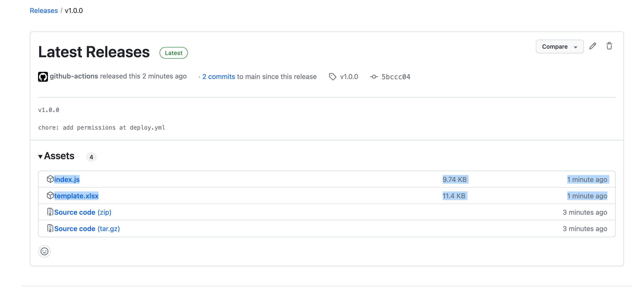Click the archive icon beside Source code (tar.gz)
This screenshot has width=644, height=290.
50,228
